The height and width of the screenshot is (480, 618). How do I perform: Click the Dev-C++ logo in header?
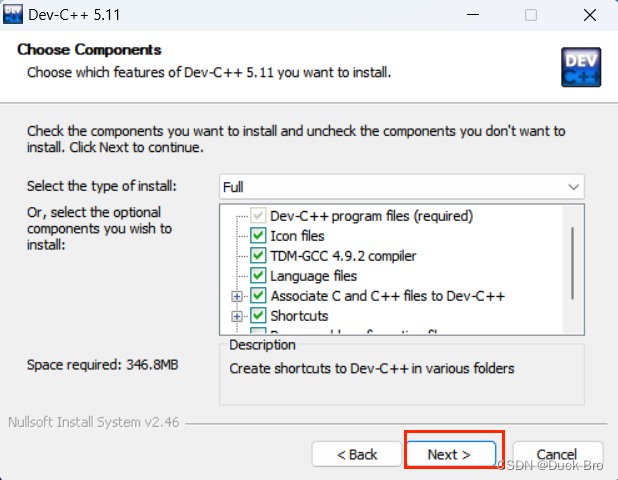[581, 67]
